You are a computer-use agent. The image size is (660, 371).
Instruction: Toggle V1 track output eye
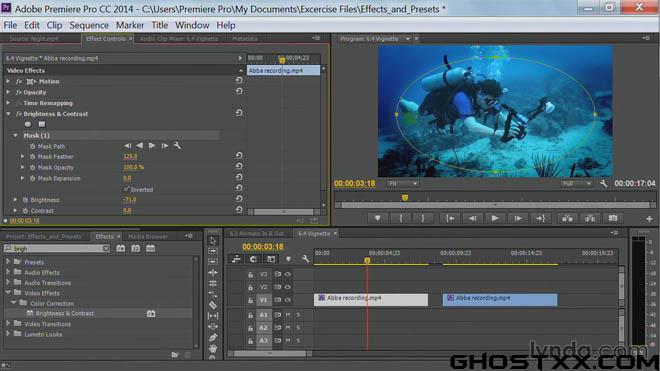(288, 300)
